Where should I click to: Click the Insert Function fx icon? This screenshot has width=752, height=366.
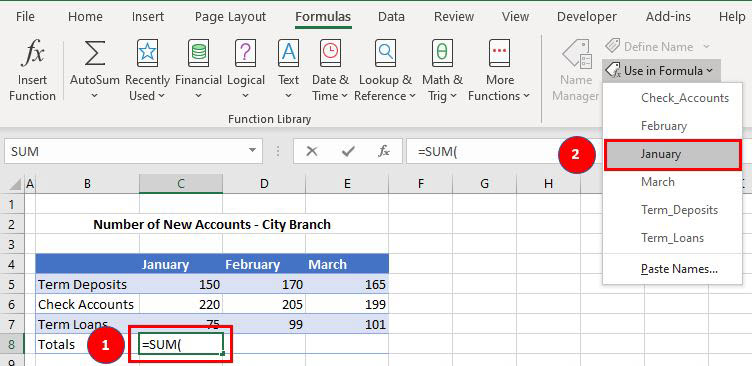32,53
